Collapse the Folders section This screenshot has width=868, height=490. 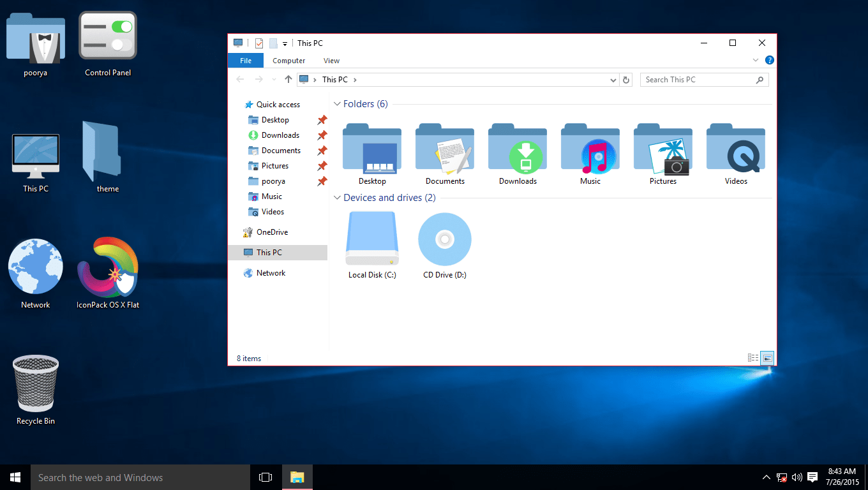coord(337,103)
